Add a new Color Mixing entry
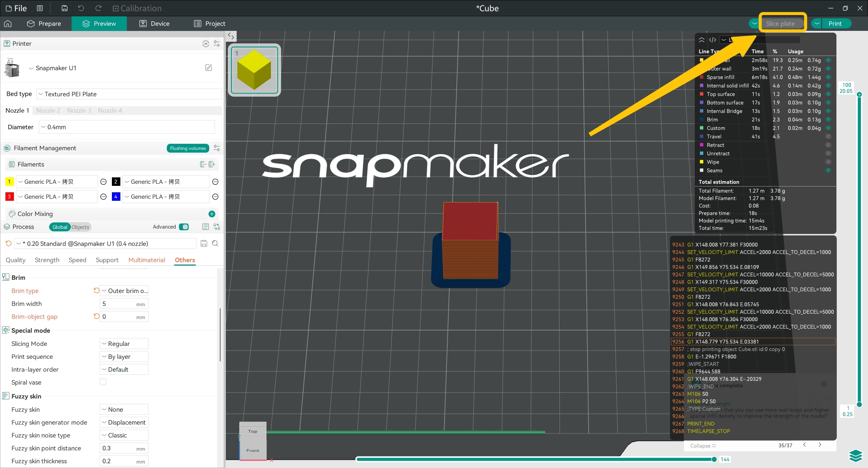The height and width of the screenshot is (468, 868). tap(212, 214)
